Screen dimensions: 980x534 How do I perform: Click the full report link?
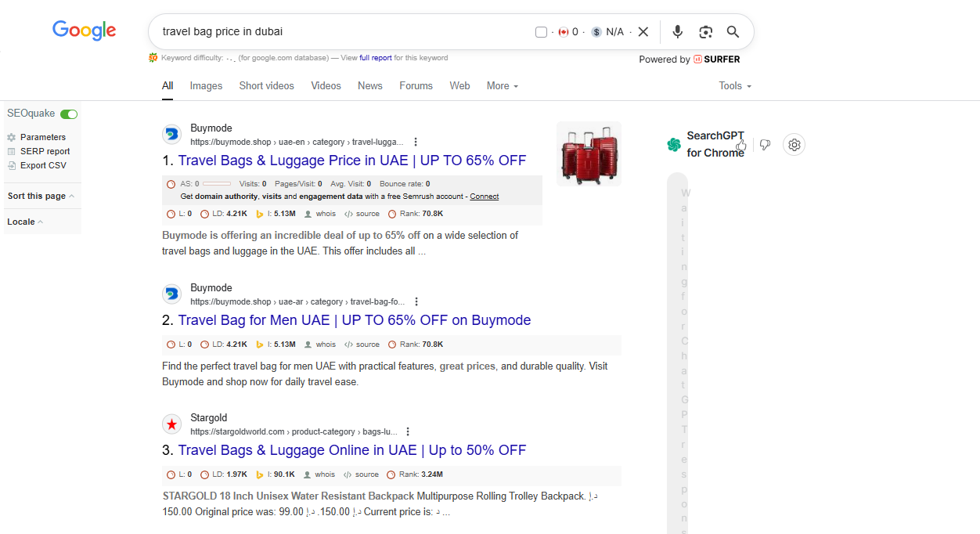(x=376, y=58)
